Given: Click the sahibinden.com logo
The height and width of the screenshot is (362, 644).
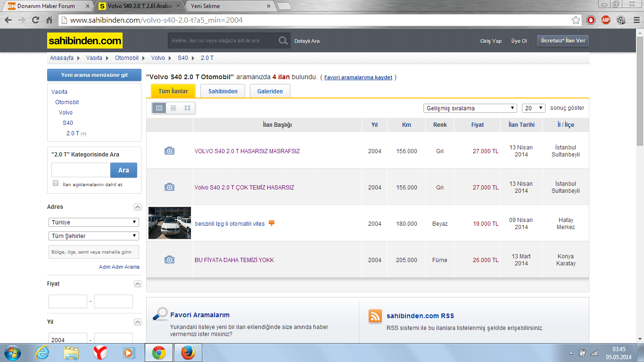Looking at the screenshot, I should click(85, 41).
